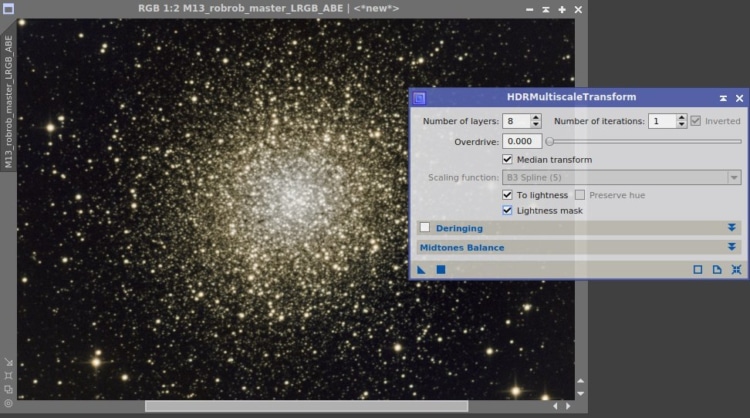Click the arrow icon at image window bottom-left
This screenshot has height=418, width=750.
(x=9, y=362)
